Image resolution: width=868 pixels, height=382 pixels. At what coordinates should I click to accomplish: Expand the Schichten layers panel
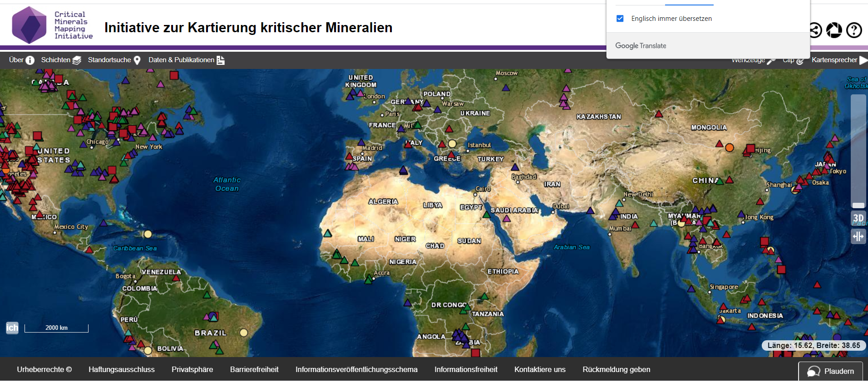pos(61,60)
